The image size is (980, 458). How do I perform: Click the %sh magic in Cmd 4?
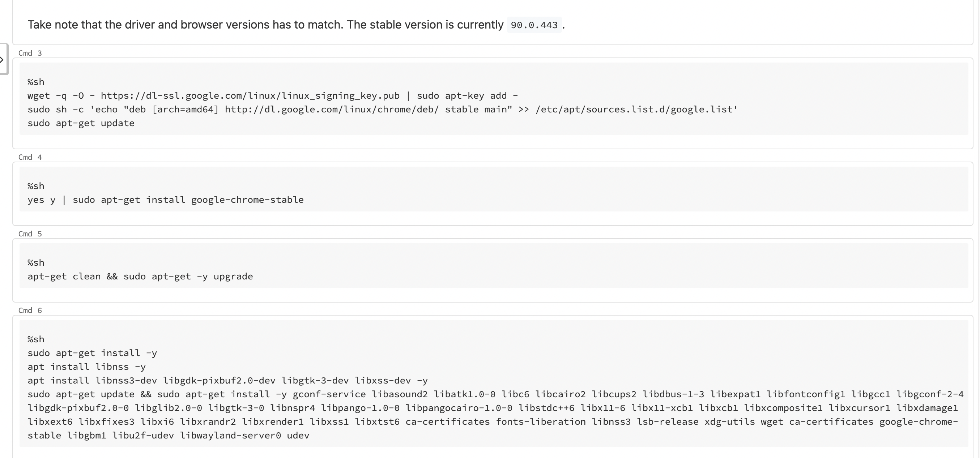tap(36, 186)
